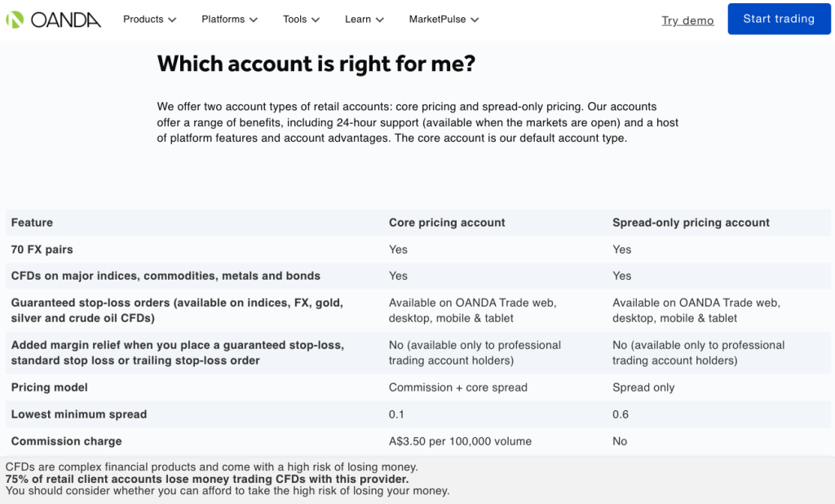Click the Feature column header
The image size is (835, 504).
(x=30, y=222)
